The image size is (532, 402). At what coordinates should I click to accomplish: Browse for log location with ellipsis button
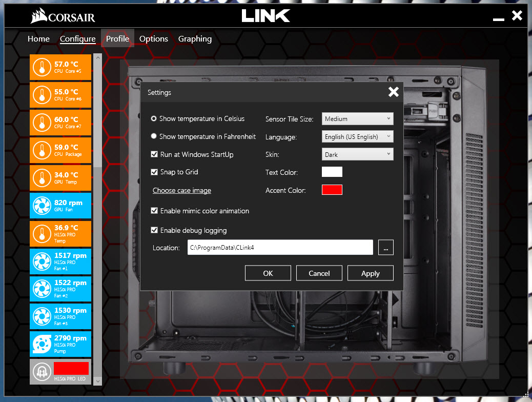pyautogui.click(x=386, y=248)
